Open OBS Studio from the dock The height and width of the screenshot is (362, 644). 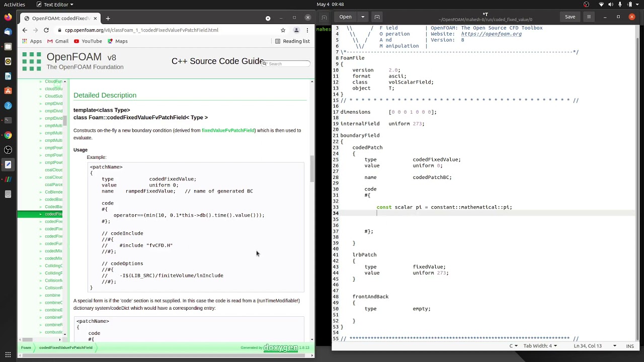8,150
